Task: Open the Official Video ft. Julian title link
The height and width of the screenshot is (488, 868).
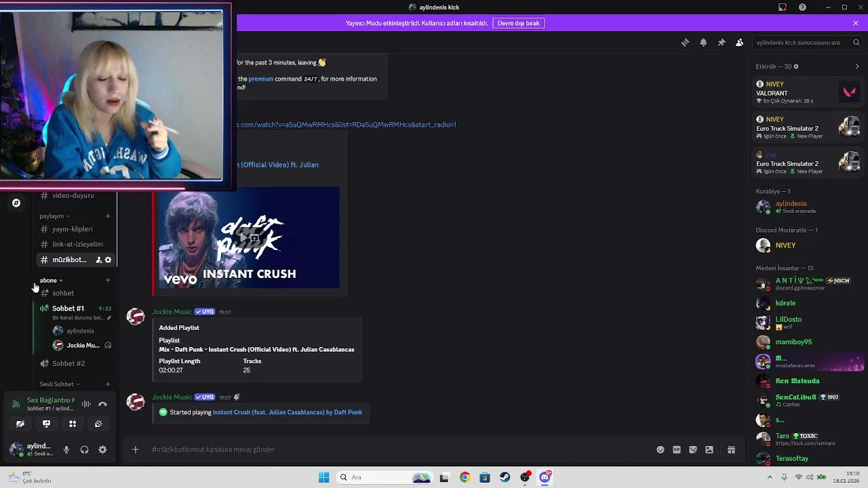Action: tap(277, 165)
